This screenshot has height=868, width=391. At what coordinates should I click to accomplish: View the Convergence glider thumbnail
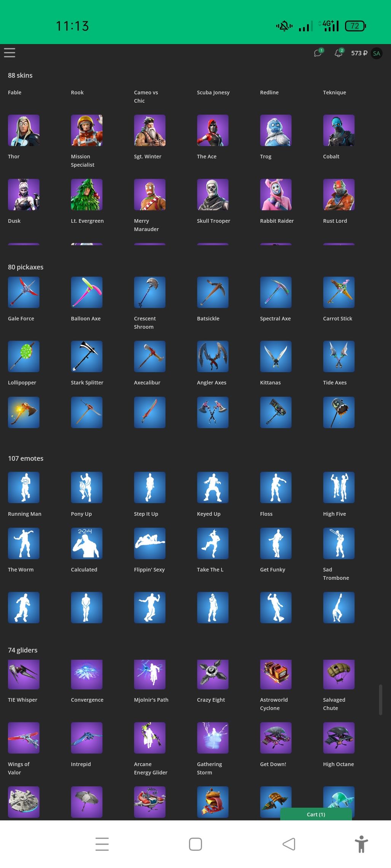(87, 675)
